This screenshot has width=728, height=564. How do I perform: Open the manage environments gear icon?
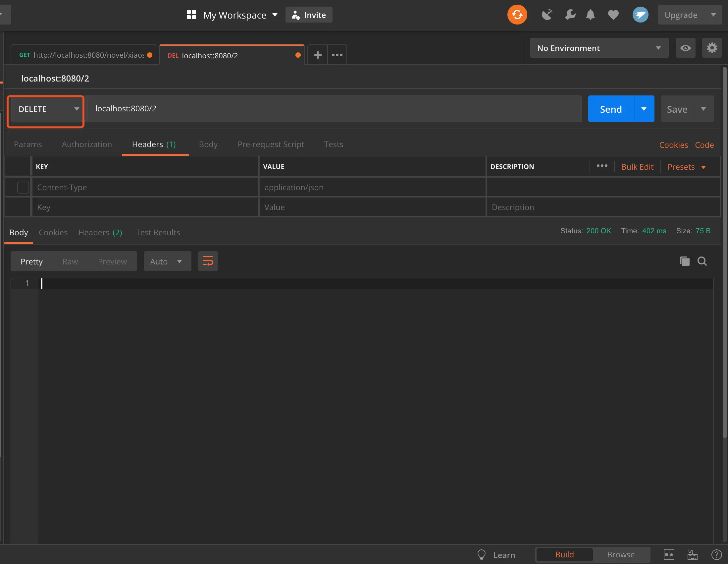[712, 48]
